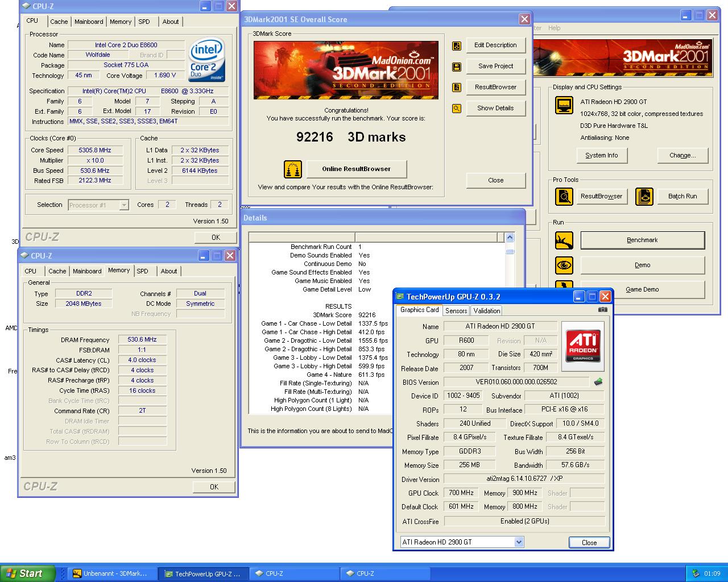This screenshot has height=582, width=728.
Task: Open the ATI Radeon HD 2900 GT card dropdown
Action: [462, 542]
